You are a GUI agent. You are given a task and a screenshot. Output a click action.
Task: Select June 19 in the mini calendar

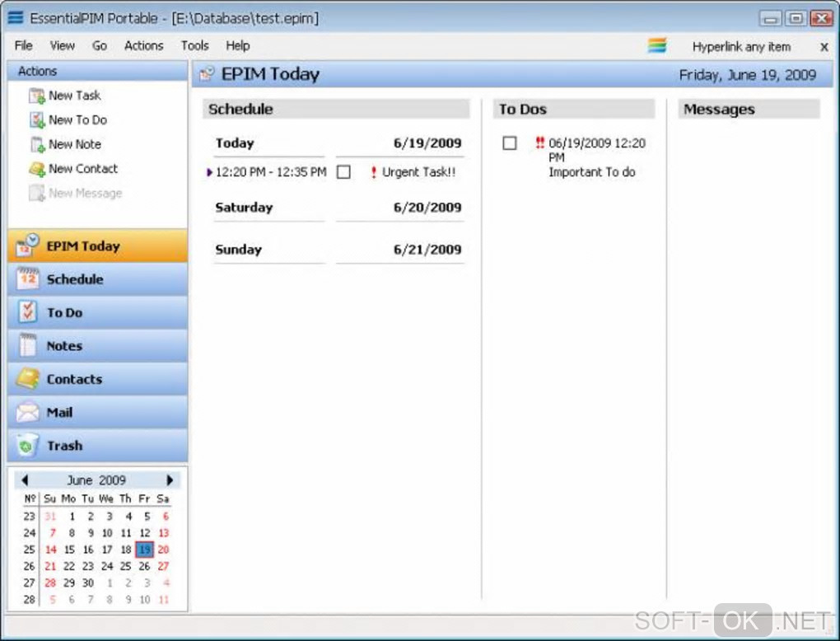click(145, 550)
